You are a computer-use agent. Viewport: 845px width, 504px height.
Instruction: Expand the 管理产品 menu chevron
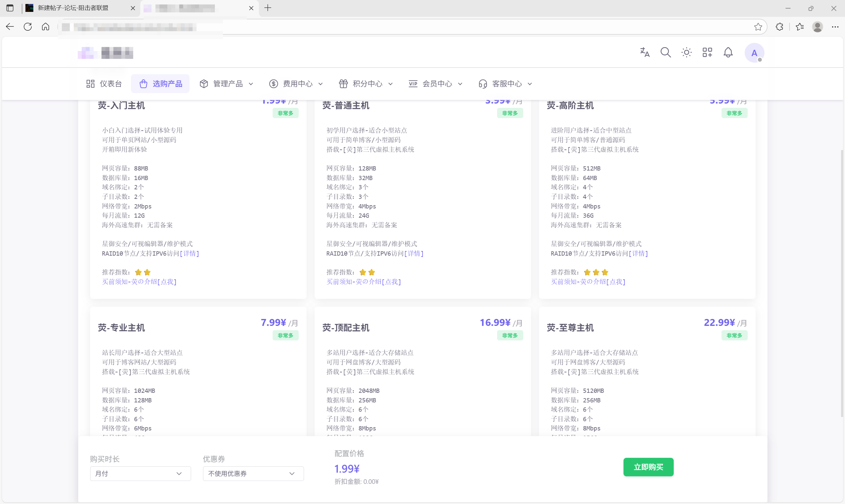click(x=251, y=83)
